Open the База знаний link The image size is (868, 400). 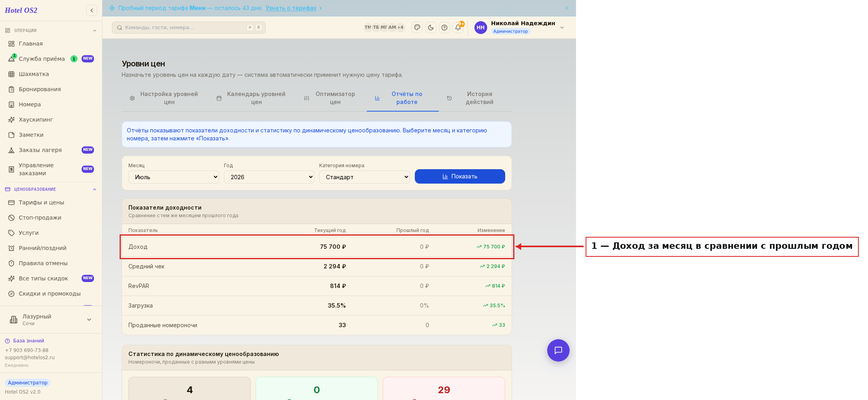pos(28,341)
